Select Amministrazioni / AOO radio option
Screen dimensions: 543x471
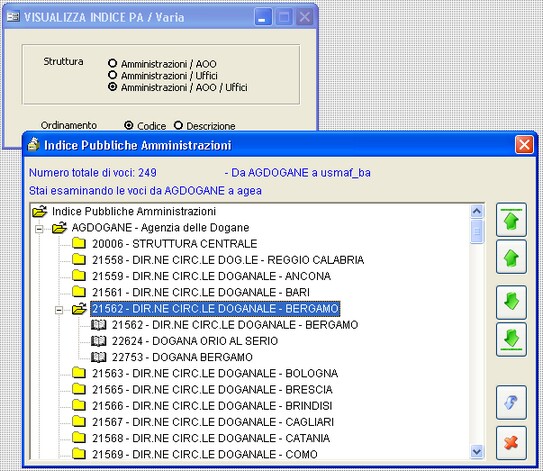[x=112, y=63]
